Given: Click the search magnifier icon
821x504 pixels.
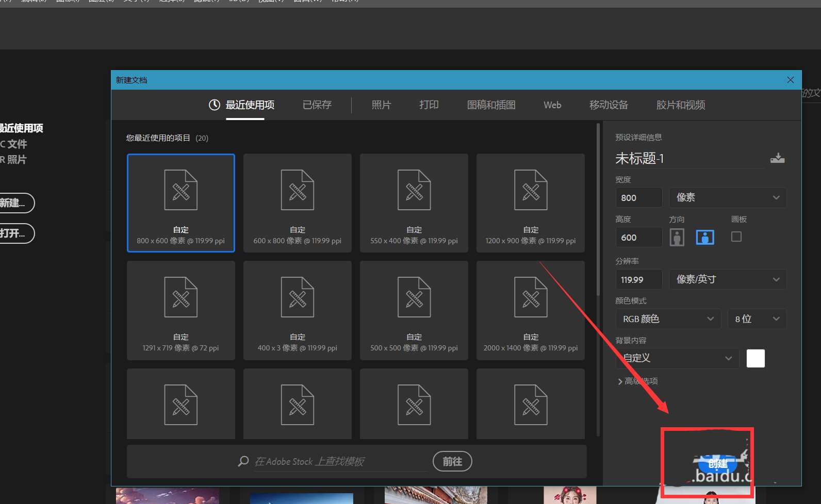Looking at the screenshot, I should point(243,461).
